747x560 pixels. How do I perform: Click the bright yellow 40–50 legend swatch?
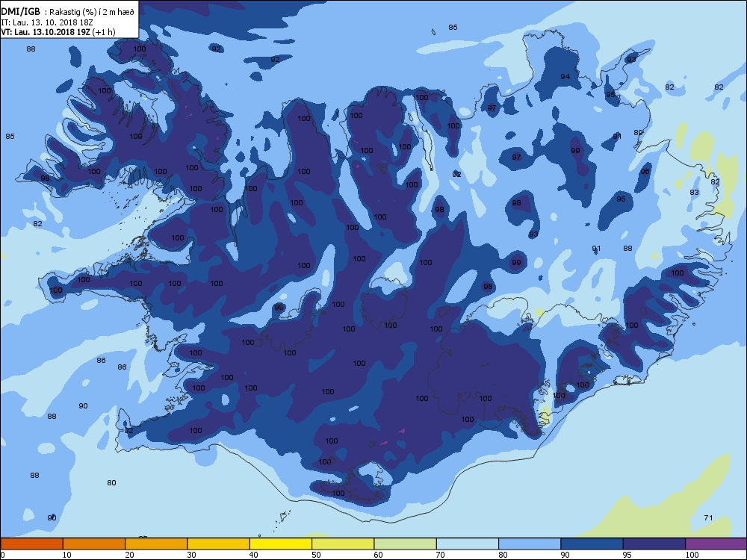tap(281, 544)
